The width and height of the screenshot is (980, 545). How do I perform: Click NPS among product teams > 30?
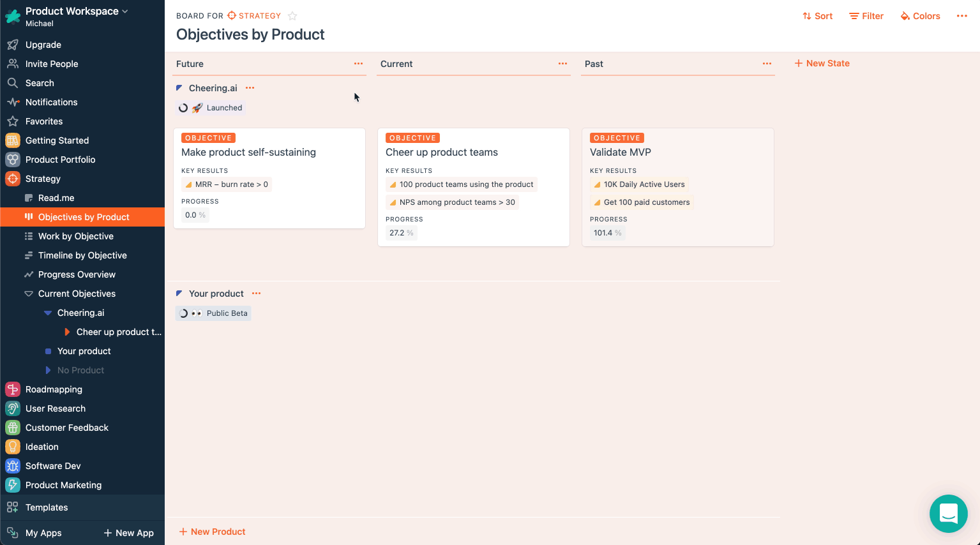coord(452,202)
